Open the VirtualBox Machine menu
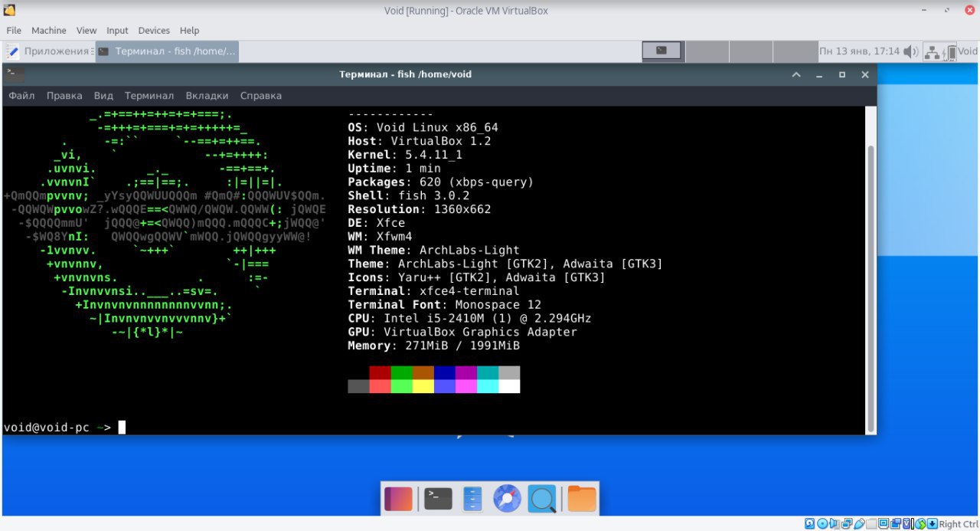The height and width of the screenshot is (531, 980). (x=49, y=31)
